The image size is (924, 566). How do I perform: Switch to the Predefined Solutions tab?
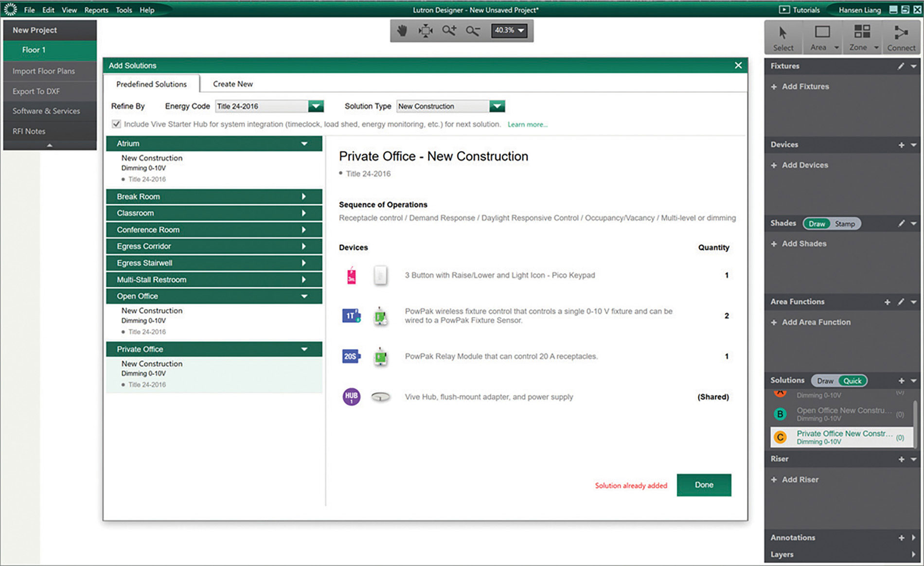point(151,84)
